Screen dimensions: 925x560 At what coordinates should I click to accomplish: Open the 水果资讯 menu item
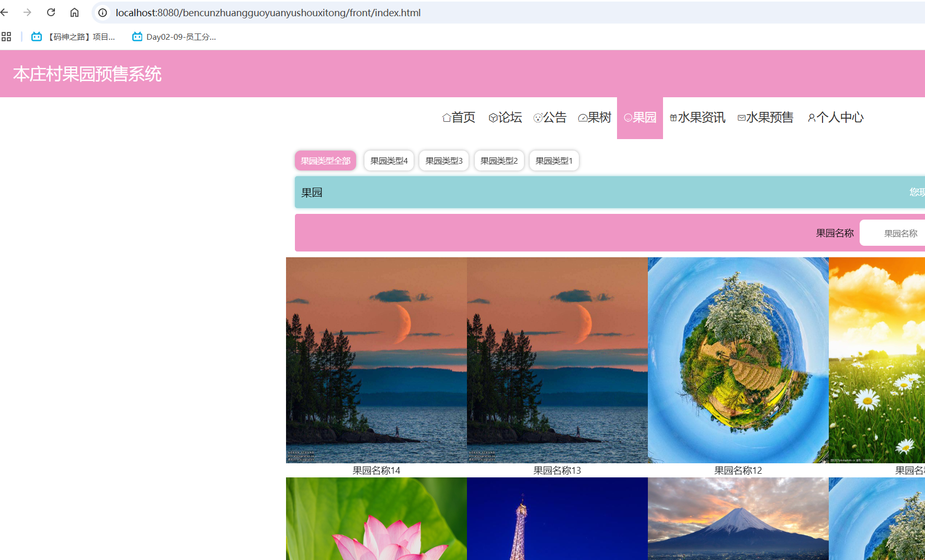pos(698,118)
